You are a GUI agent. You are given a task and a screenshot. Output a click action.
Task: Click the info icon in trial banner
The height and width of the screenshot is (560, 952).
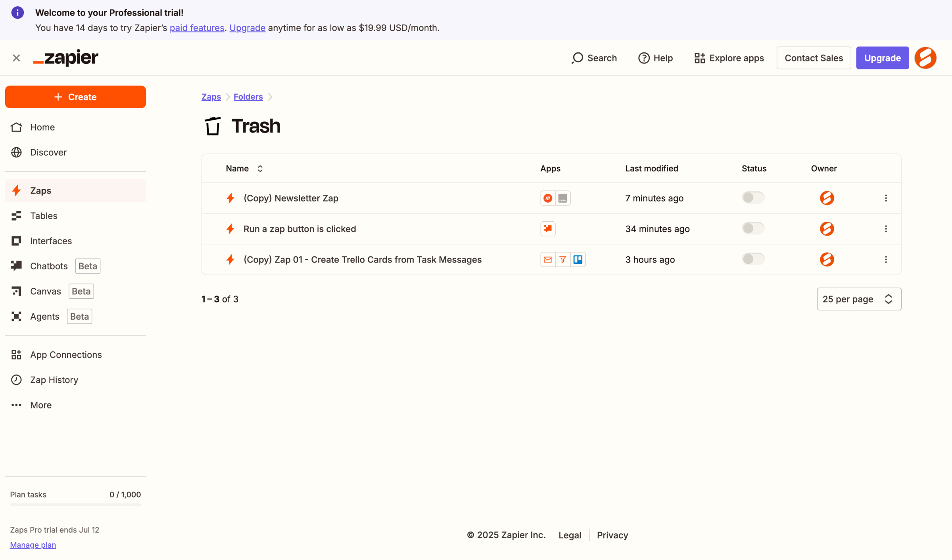[x=17, y=13]
